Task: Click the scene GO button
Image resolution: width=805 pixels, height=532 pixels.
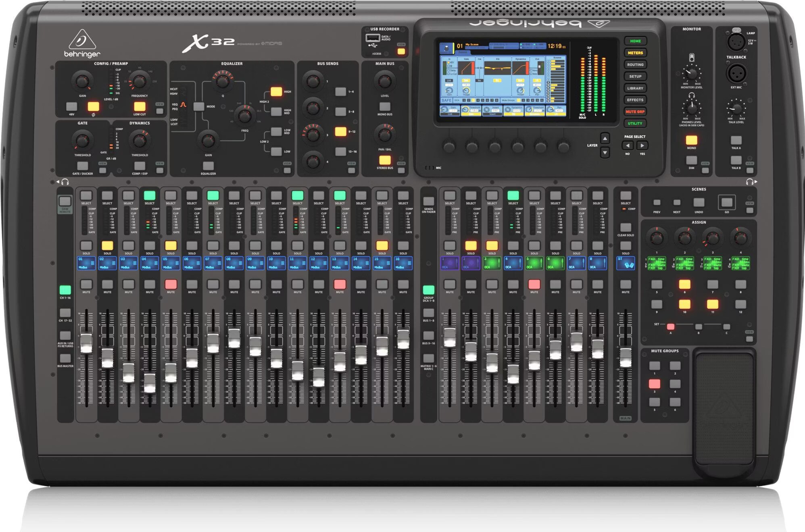Action: click(727, 202)
